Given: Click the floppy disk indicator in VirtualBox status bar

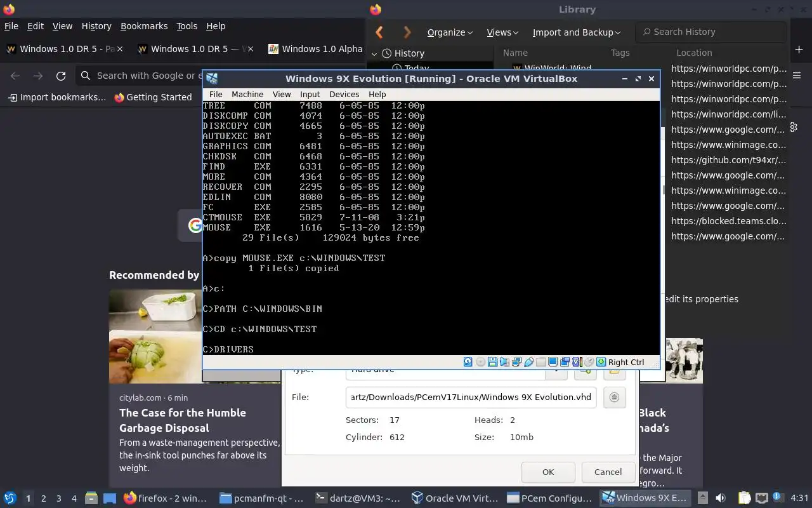Looking at the screenshot, I should click(x=492, y=362).
